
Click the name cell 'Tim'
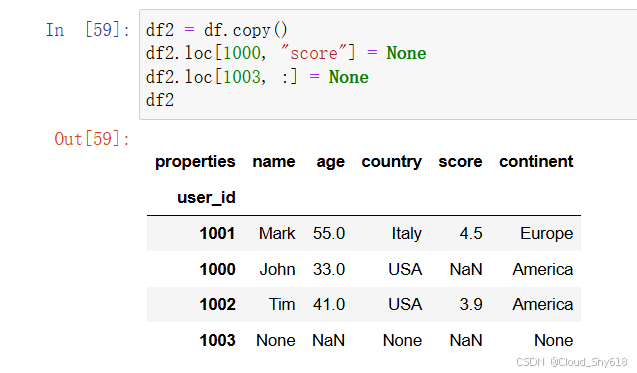(282, 304)
